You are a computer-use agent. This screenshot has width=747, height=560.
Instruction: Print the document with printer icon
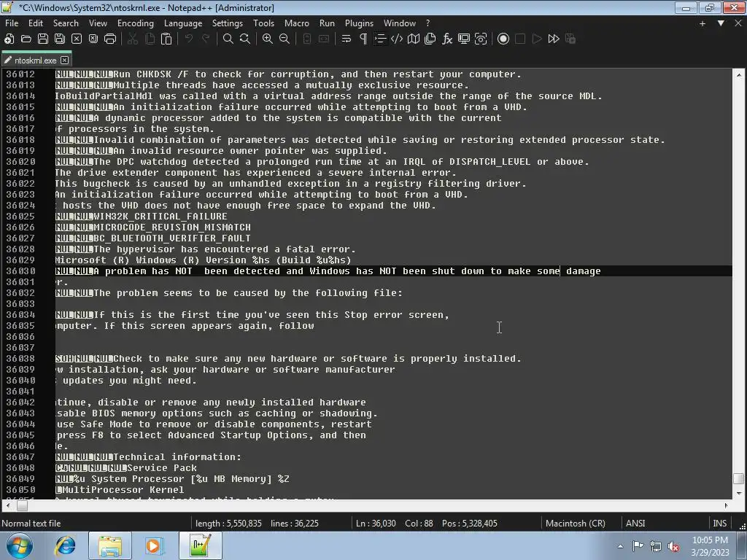[110, 39]
